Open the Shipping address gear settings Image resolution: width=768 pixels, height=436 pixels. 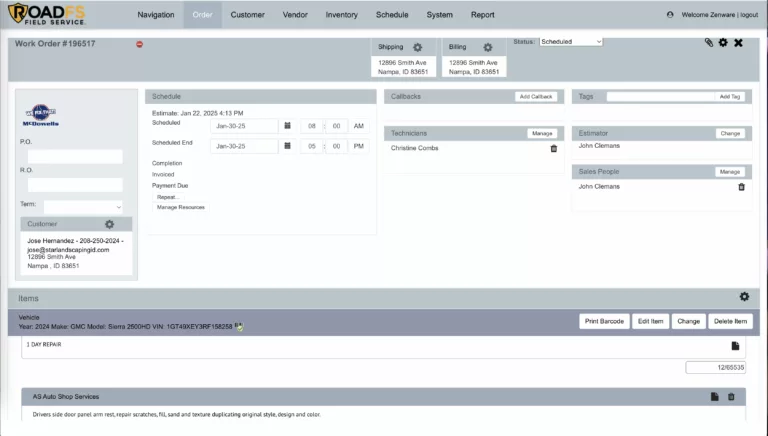[x=418, y=47]
